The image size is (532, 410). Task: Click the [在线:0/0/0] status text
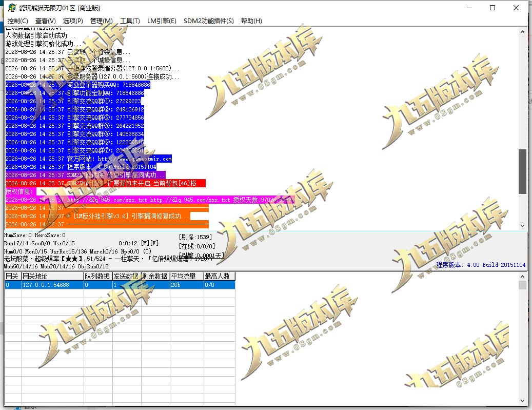pyautogui.click(x=197, y=246)
